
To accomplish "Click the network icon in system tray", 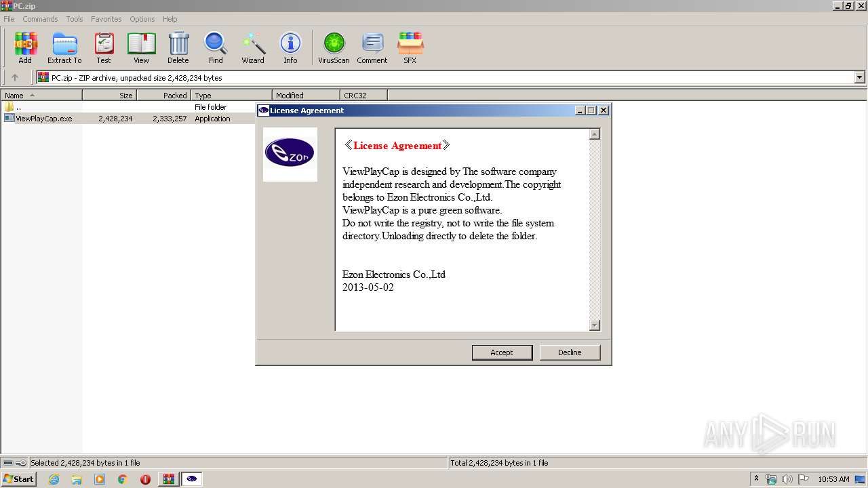I will (x=771, y=479).
